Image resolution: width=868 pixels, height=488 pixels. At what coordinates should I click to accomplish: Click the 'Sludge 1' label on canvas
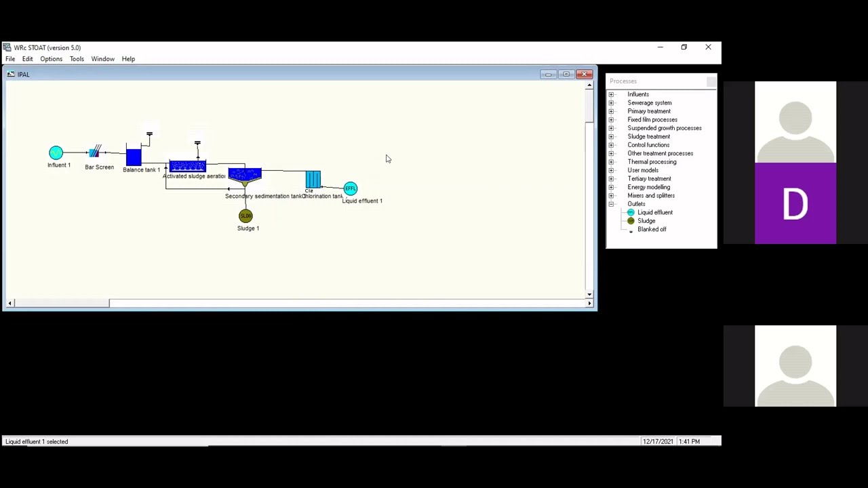tap(248, 228)
